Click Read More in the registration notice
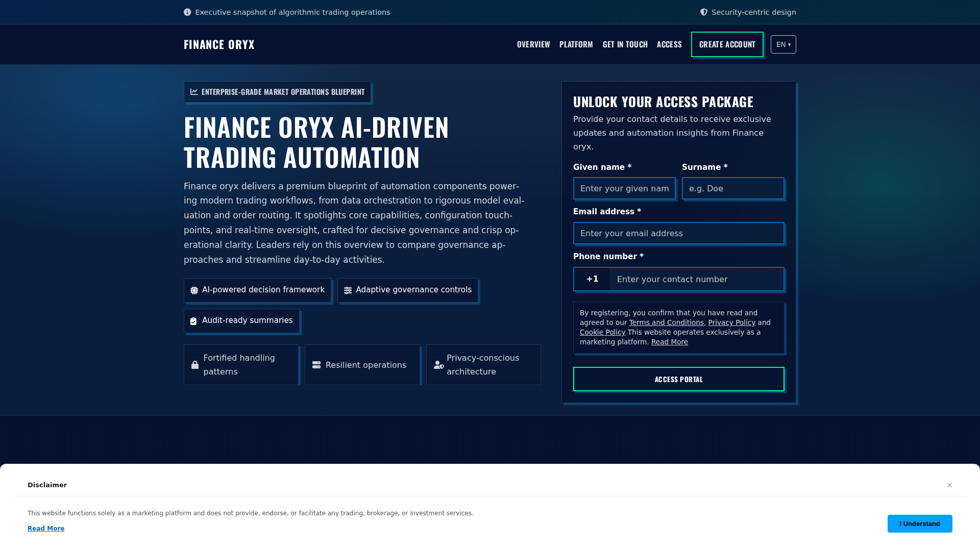The height and width of the screenshot is (551, 980). pyautogui.click(x=670, y=342)
